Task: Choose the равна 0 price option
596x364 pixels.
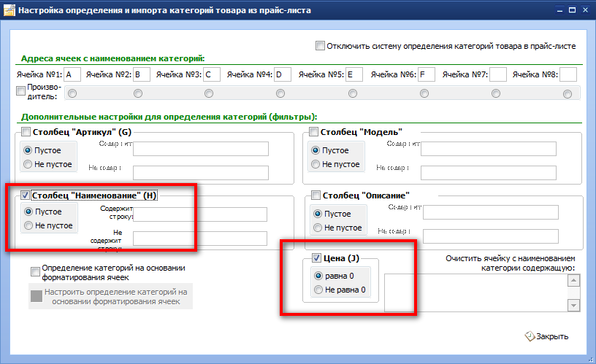Action: click(x=318, y=276)
